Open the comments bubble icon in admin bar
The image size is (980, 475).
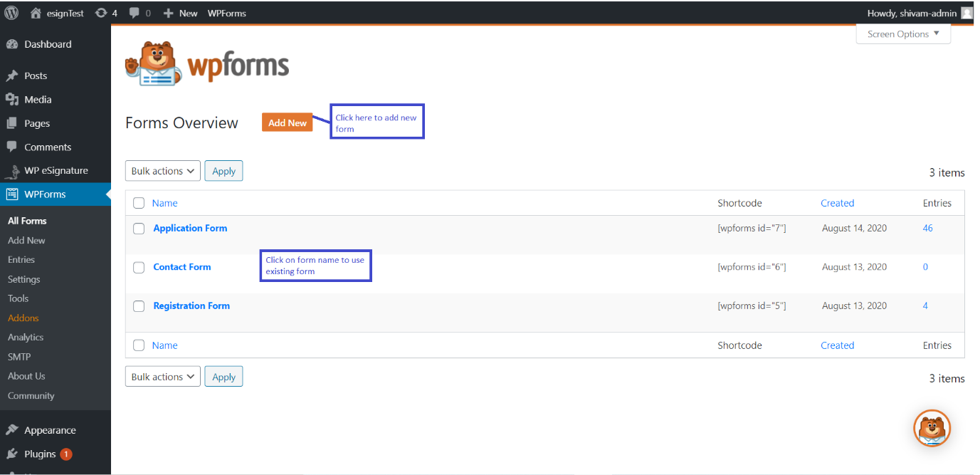(x=135, y=13)
